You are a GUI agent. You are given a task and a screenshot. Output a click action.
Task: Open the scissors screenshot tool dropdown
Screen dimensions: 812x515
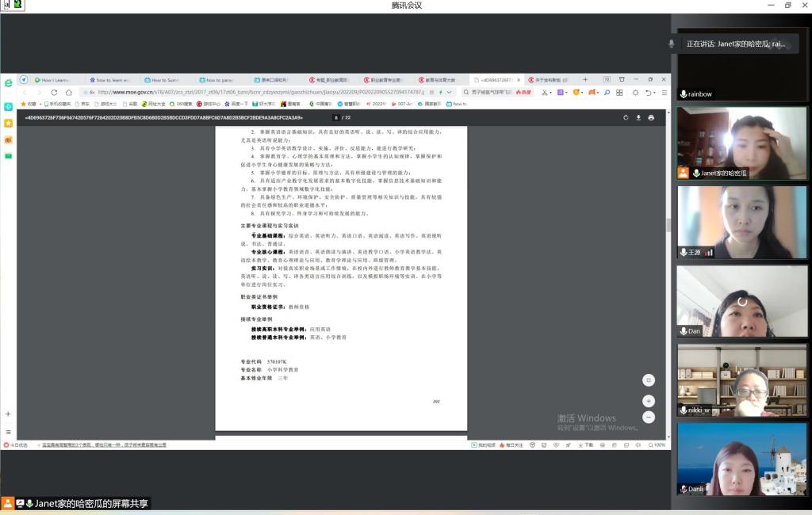click(550, 92)
